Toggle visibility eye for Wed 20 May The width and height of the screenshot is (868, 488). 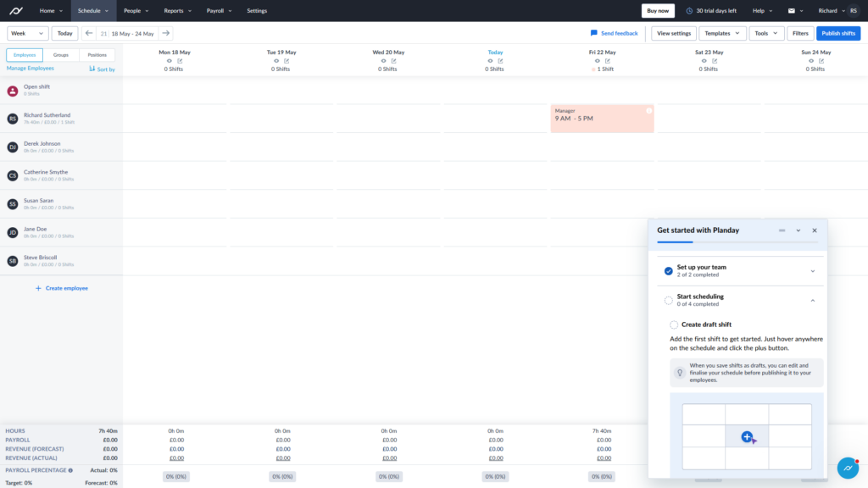coord(383,61)
